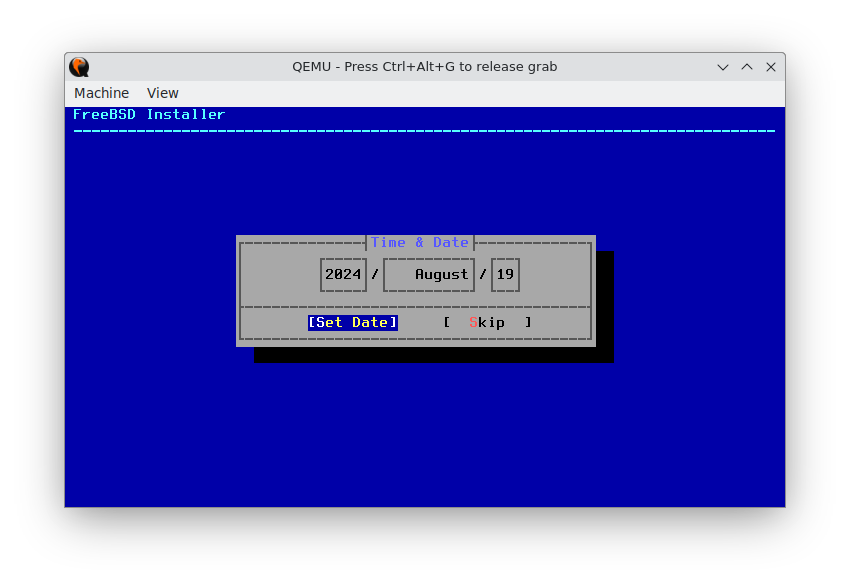Click the slash between month and day
Viewport: 850px width, 584px height.
pyautogui.click(x=483, y=274)
